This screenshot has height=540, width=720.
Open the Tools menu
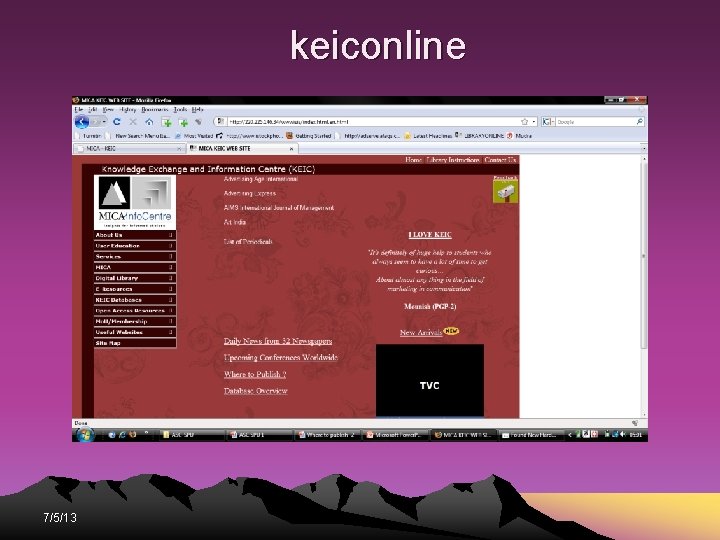coord(180,109)
